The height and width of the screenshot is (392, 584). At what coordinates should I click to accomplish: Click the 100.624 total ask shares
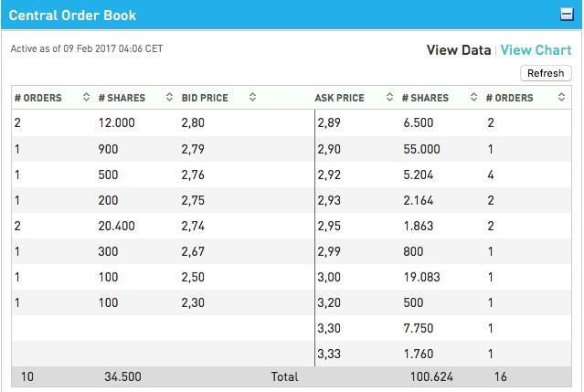[x=431, y=376]
